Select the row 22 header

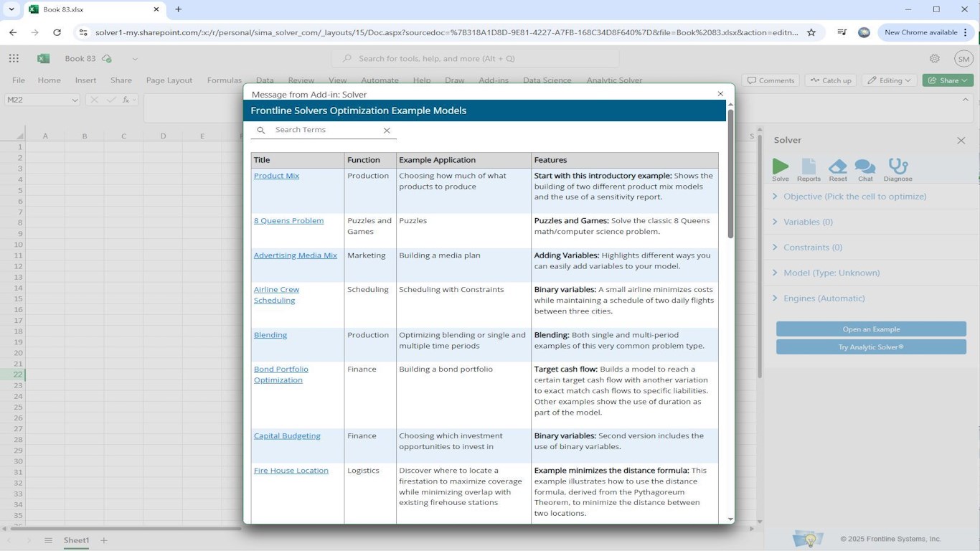[12, 375]
